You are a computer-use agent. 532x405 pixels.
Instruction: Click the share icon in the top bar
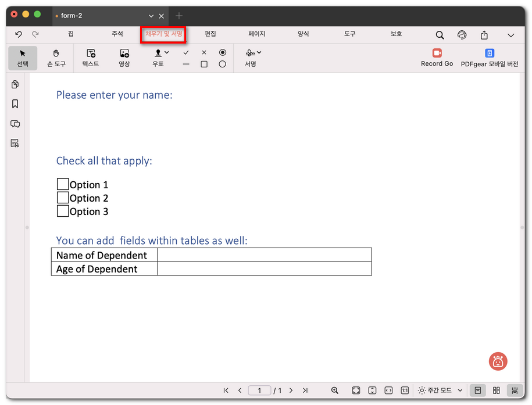pos(484,35)
